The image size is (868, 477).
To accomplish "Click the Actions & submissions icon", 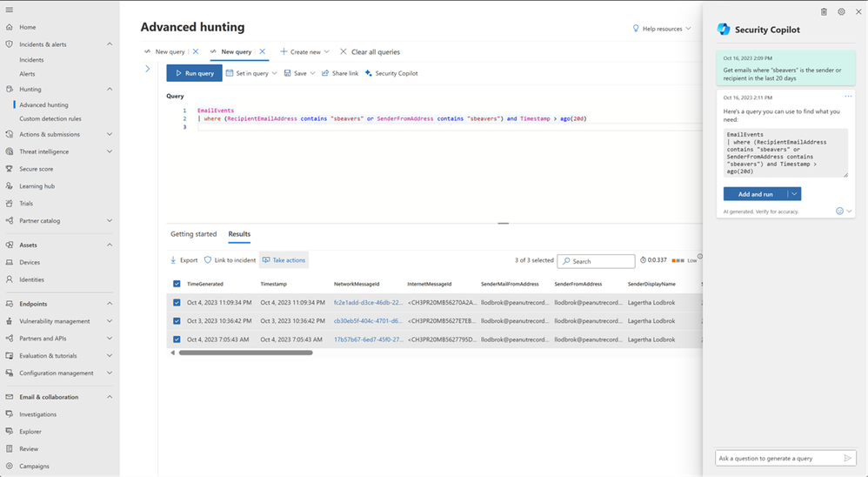I will [9, 134].
